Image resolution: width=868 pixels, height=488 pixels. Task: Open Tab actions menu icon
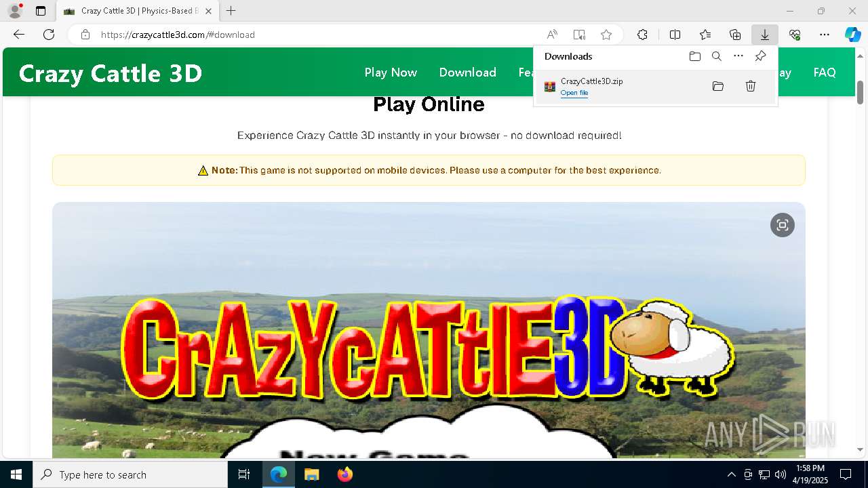[x=41, y=11]
